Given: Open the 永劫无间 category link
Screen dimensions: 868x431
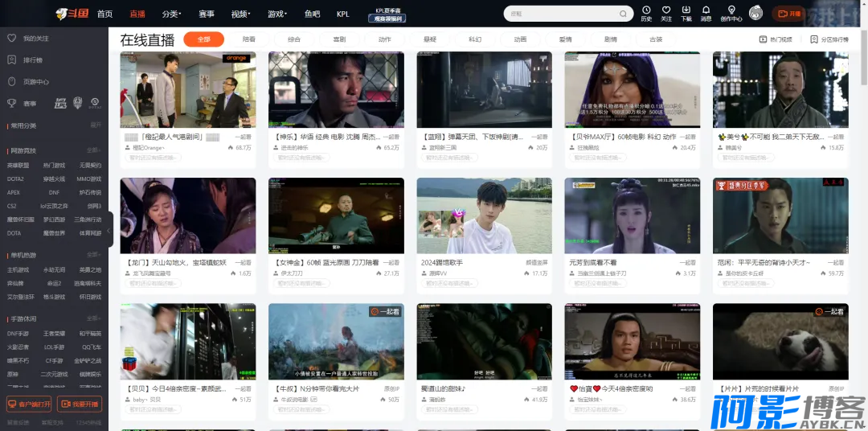Looking at the screenshot, I should (55, 270).
